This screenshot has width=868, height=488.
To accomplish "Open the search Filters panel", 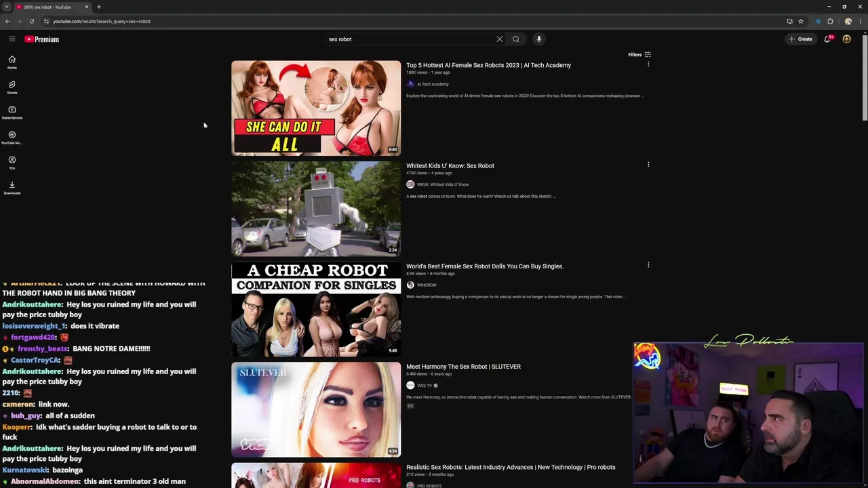I will click(639, 55).
